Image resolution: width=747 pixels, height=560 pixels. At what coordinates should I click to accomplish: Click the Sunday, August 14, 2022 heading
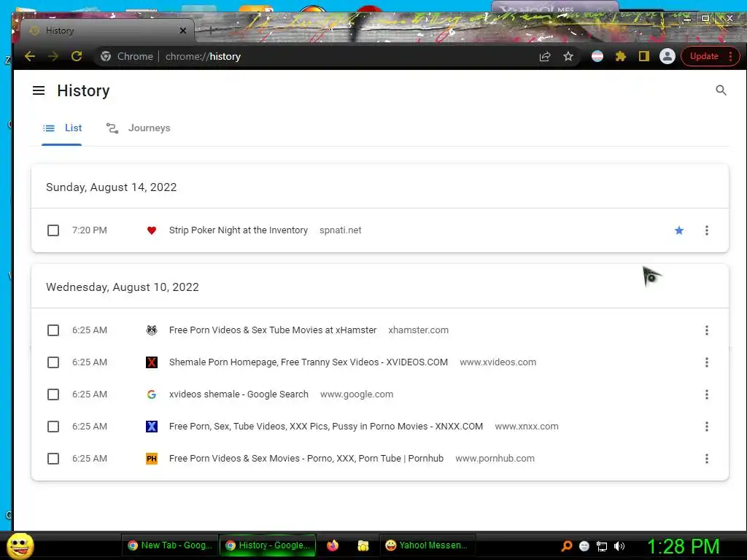(x=112, y=187)
